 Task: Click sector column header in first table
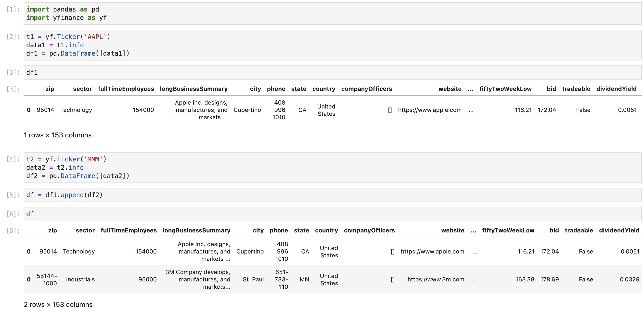[x=82, y=89]
